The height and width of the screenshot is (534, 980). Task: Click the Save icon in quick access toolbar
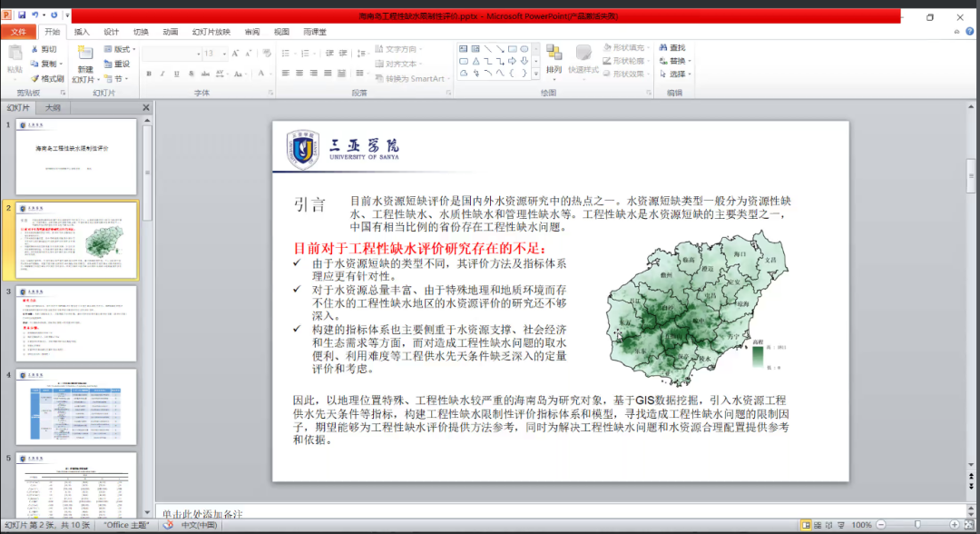[x=22, y=15]
